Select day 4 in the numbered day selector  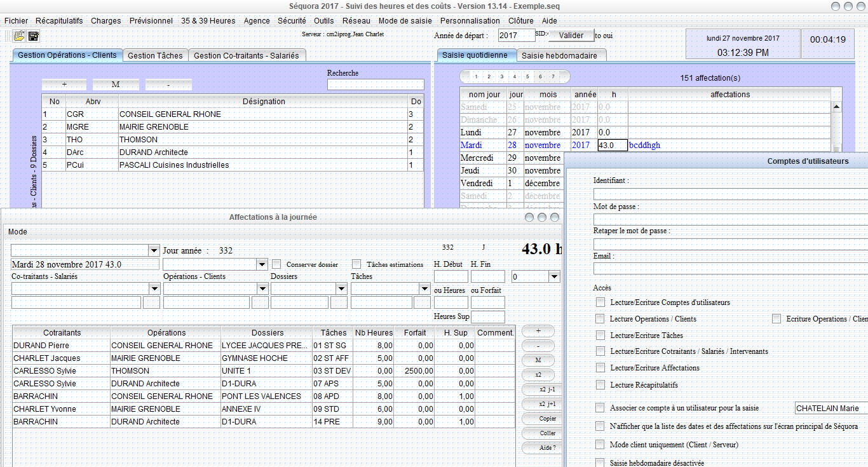[515, 77]
